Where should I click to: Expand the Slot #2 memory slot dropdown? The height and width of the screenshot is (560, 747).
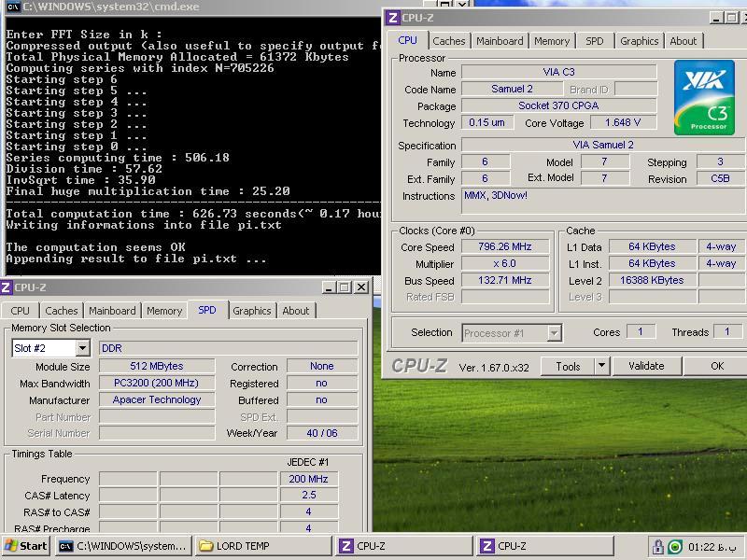[x=82, y=348]
